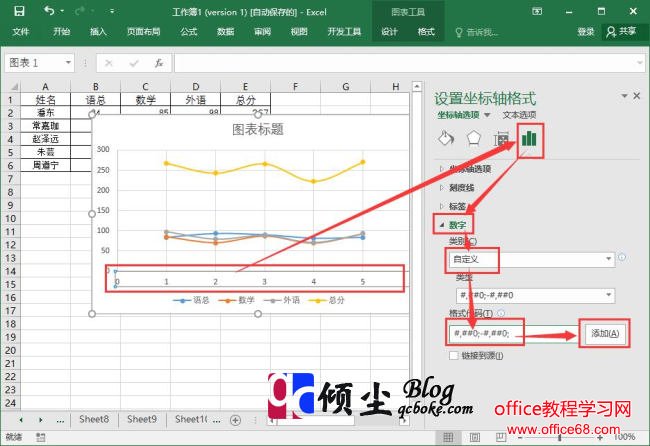650x446 pixels.
Task: Click the 图表标题 chart title
Action: [x=257, y=130]
